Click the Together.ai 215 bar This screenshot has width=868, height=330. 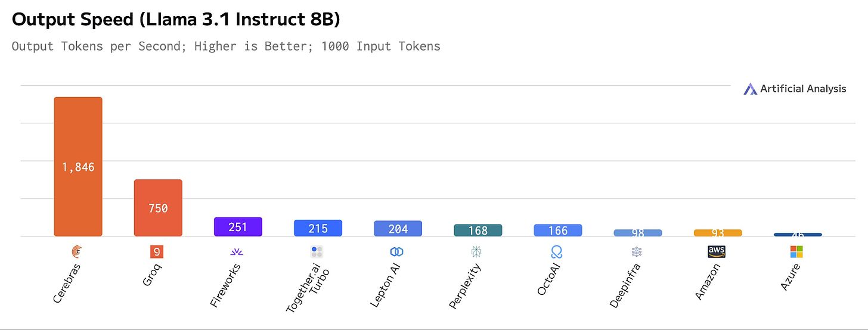[x=318, y=228]
